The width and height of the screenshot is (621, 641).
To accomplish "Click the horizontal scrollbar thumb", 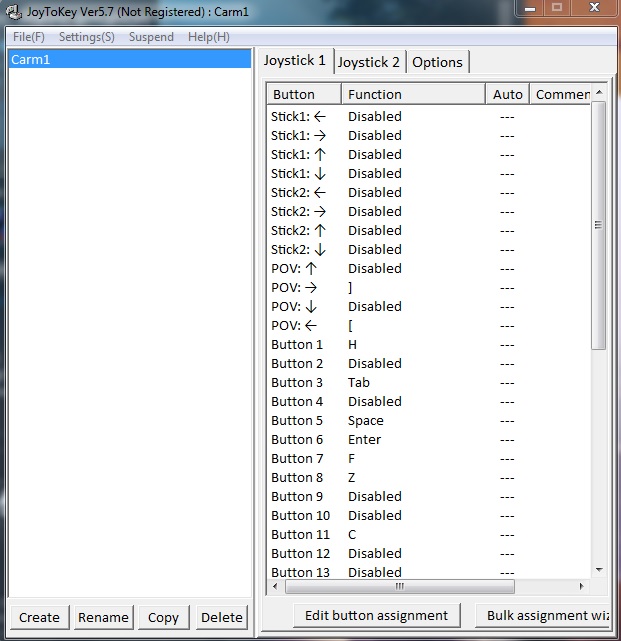I will tap(400, 586).
